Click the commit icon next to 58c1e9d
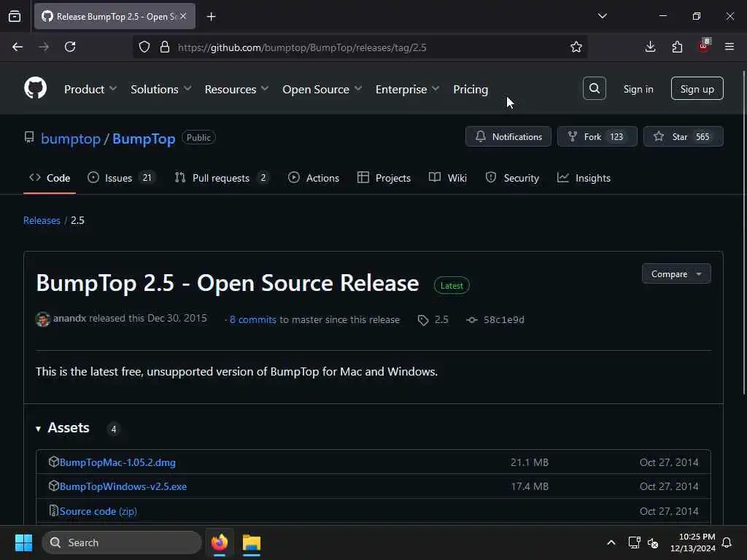Screen dimensions: 747x560 (472, 320)
